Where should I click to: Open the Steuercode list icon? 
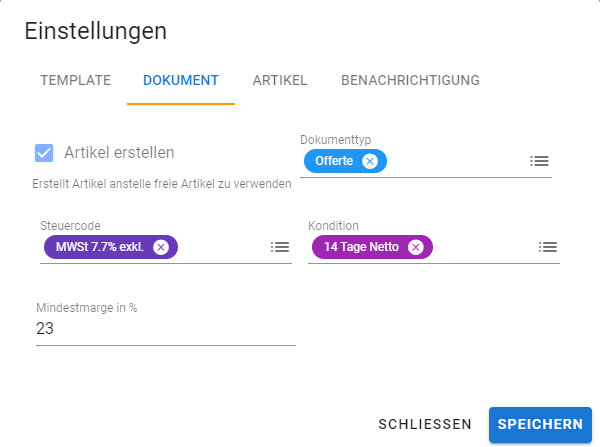click(x=280, y=247)
